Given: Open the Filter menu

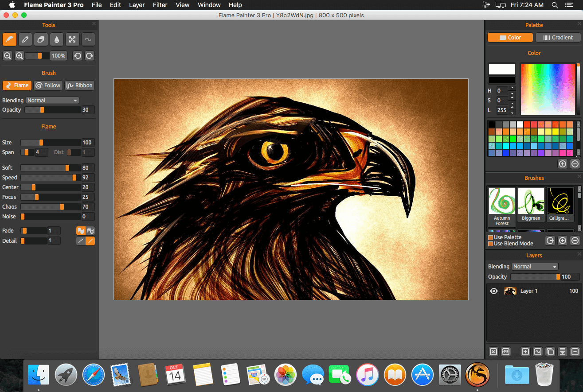Looking at the screenshot, I should point(160,5).
